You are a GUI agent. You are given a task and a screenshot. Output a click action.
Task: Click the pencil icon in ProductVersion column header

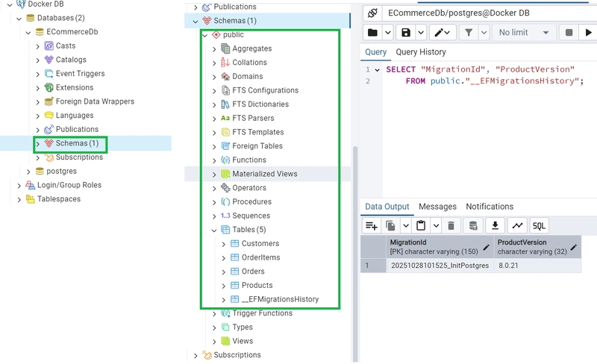(x=574, y=248)
